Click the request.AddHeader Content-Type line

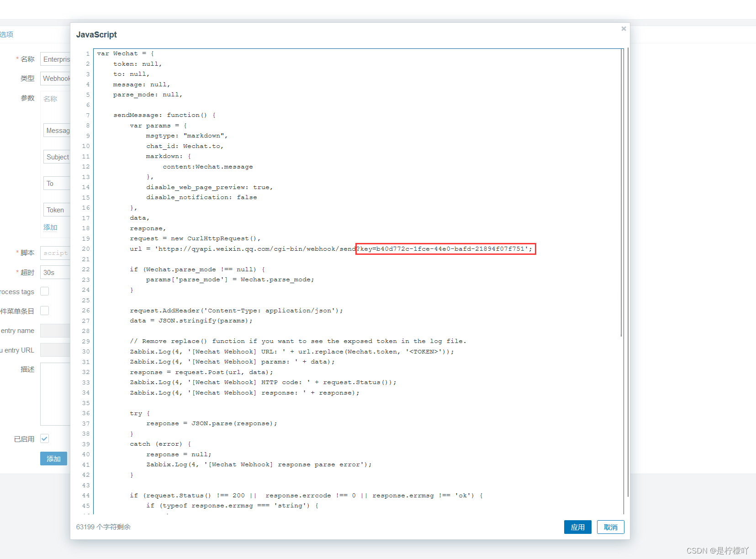click(x=236, y=311)
